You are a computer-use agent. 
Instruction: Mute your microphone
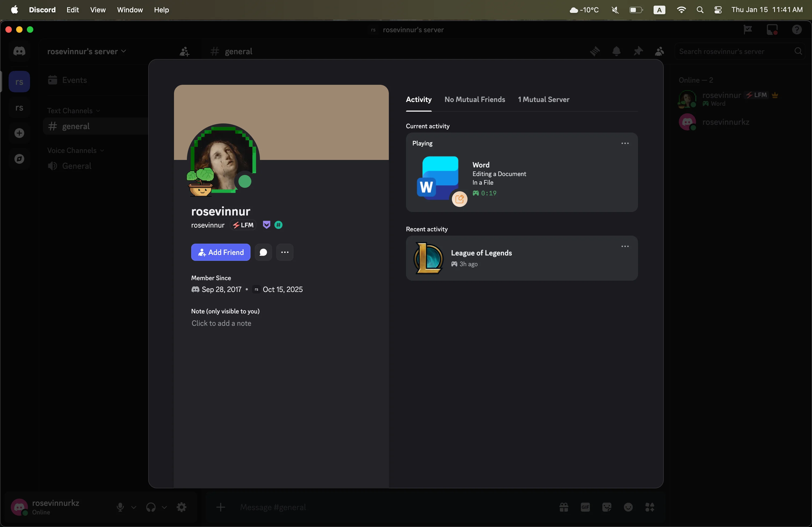click(x=120, y=507)
